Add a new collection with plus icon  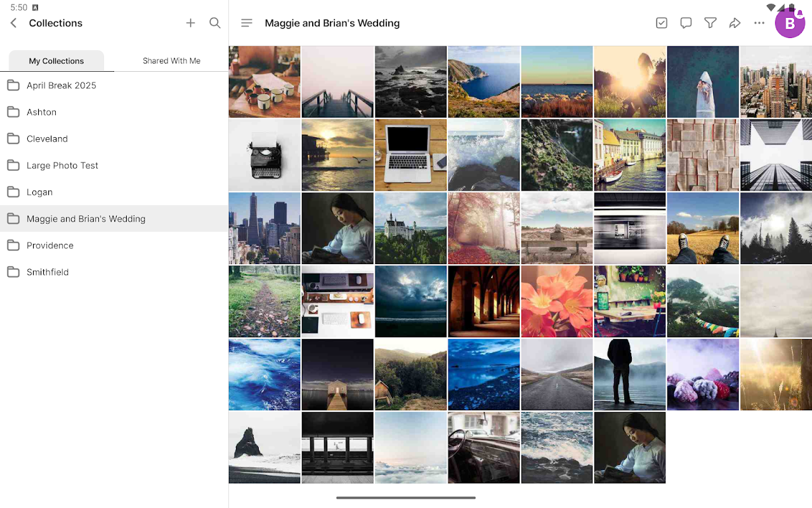[x=190, y=23]
